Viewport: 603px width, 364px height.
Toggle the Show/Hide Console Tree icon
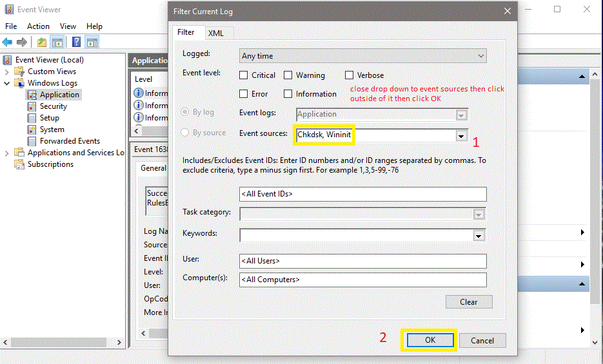[x=57, y=42]
